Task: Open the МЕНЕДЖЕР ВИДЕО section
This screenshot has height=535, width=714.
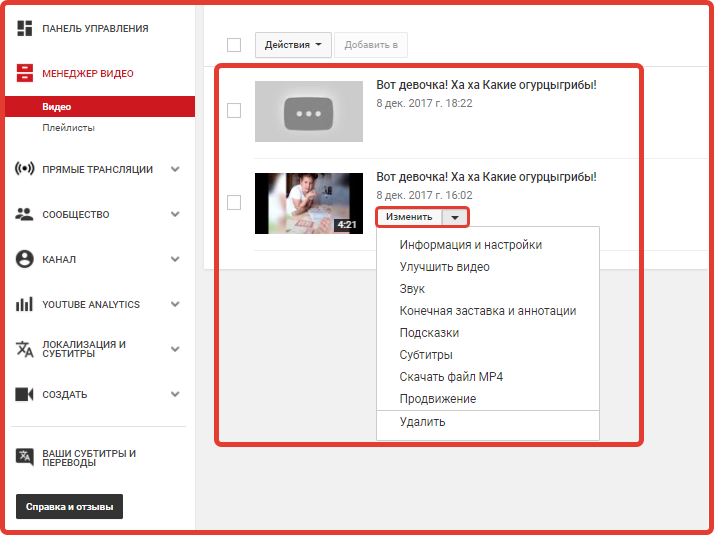Action: coord(88,73)
